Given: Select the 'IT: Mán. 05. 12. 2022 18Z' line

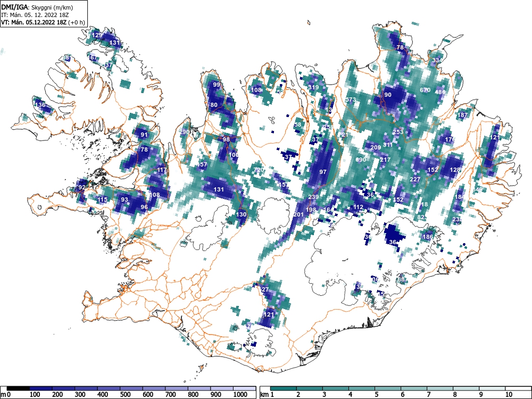Looking at the screenshot, I should (x=35, y=15).
